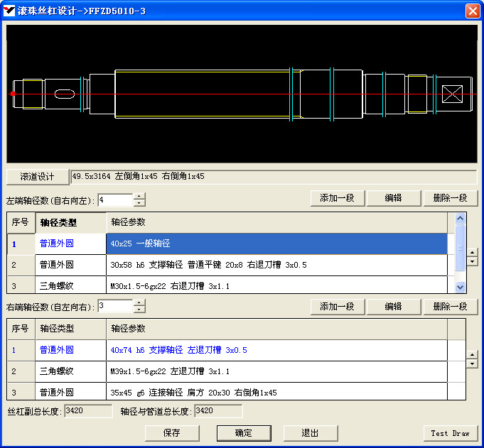Select row M39x1.5-6gx22 in right shaft table

[x=277, y=371]
